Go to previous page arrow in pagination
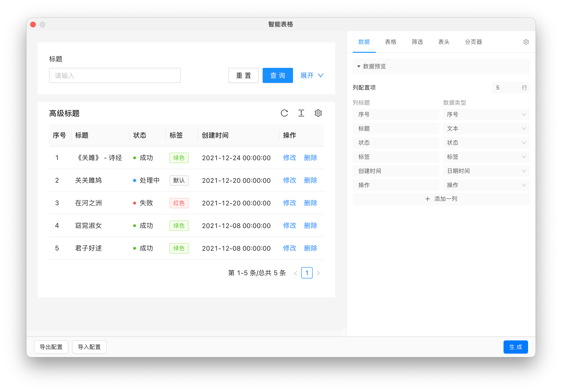Image resolution: width=562 pixels, height=392 pixels. (x=295, y=273)
